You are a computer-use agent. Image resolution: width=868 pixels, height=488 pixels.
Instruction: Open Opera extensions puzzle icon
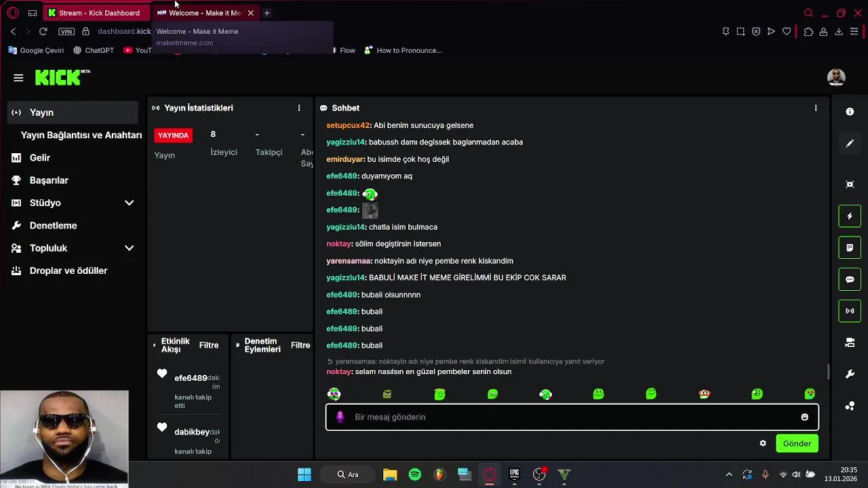point(808,31)
